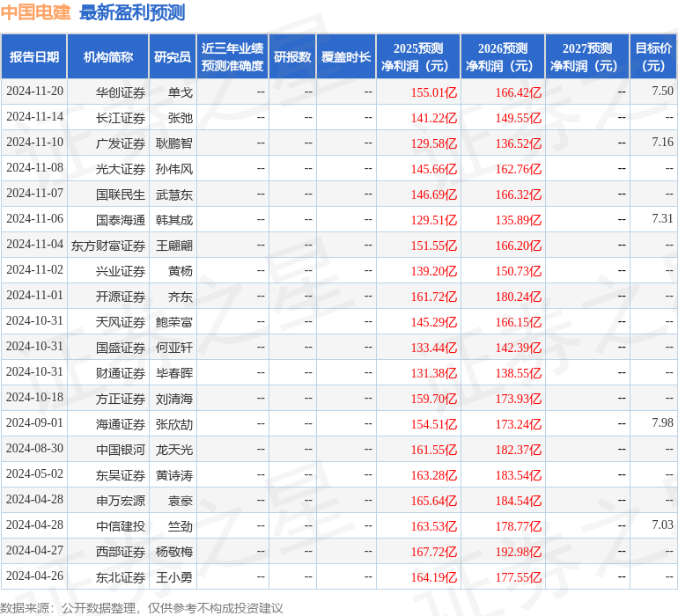
Task: Click researcher name 鲍荣富
Action: (x=174, y=321)
